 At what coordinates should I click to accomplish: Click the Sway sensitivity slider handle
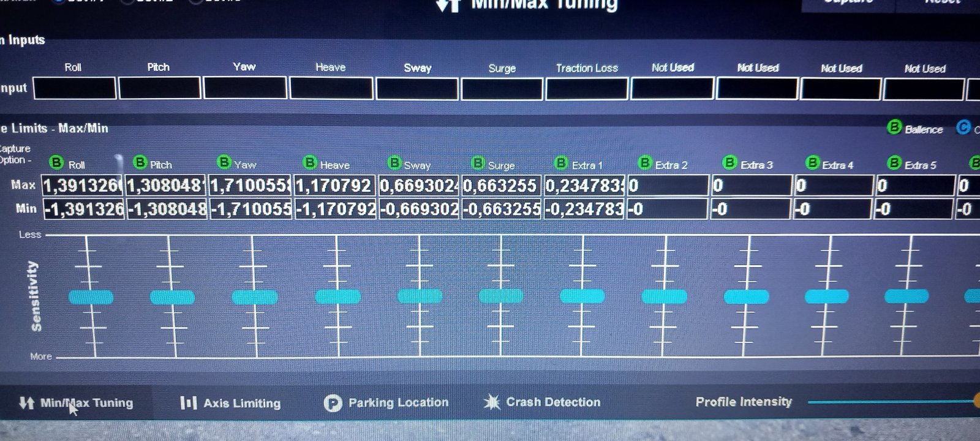tap(420, 296)
